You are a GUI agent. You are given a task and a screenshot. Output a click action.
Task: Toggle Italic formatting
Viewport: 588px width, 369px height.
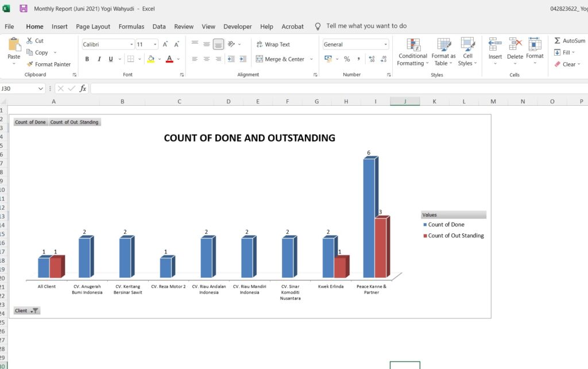point(99,59)
